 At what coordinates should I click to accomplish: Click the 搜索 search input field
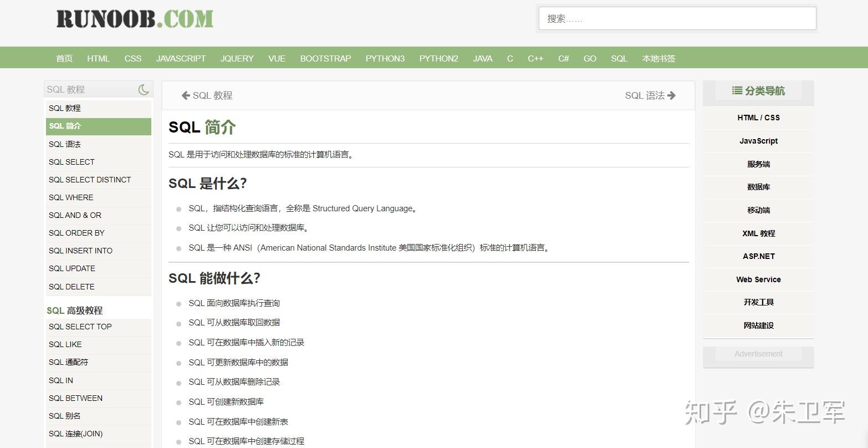[676, 18]
